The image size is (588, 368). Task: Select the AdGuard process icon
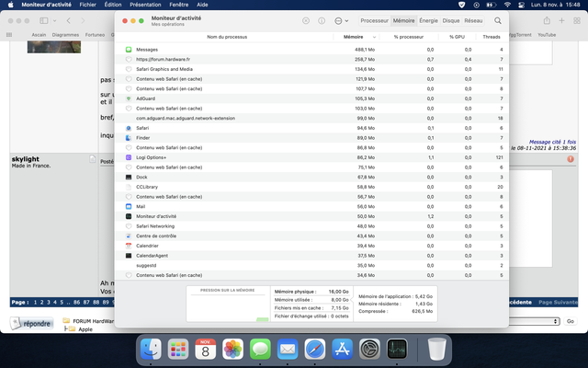click(129, 98)
